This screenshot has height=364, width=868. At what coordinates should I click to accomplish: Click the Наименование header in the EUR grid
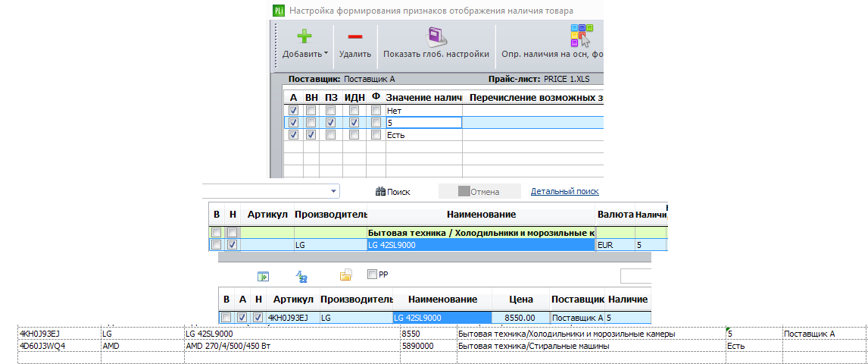pyautogui.click(x=482, y=215)
